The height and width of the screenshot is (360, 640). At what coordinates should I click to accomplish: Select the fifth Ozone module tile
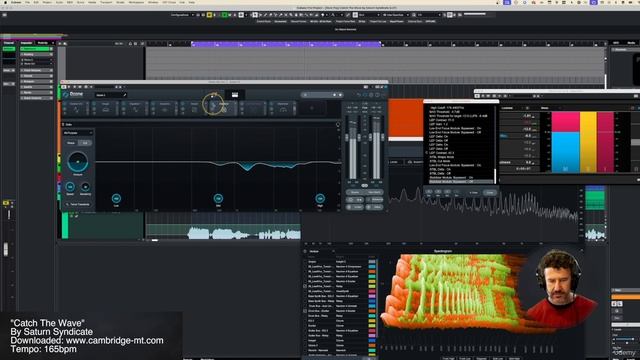pos(194,108)
